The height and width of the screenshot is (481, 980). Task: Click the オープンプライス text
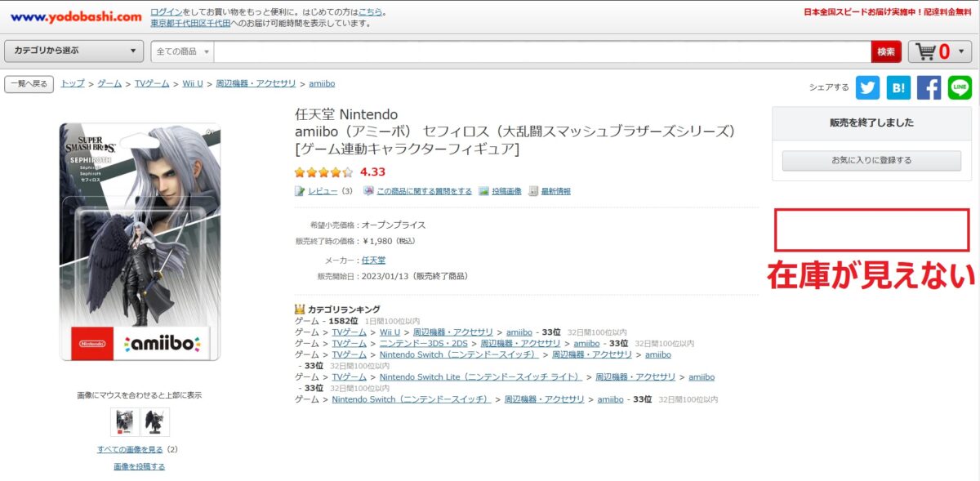(394, 225)
